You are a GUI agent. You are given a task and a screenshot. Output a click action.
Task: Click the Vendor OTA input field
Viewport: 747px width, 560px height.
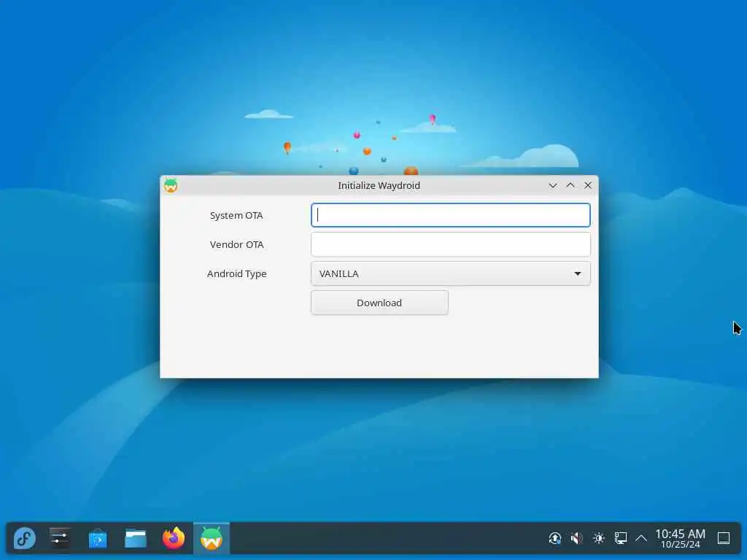coord(451,244)
